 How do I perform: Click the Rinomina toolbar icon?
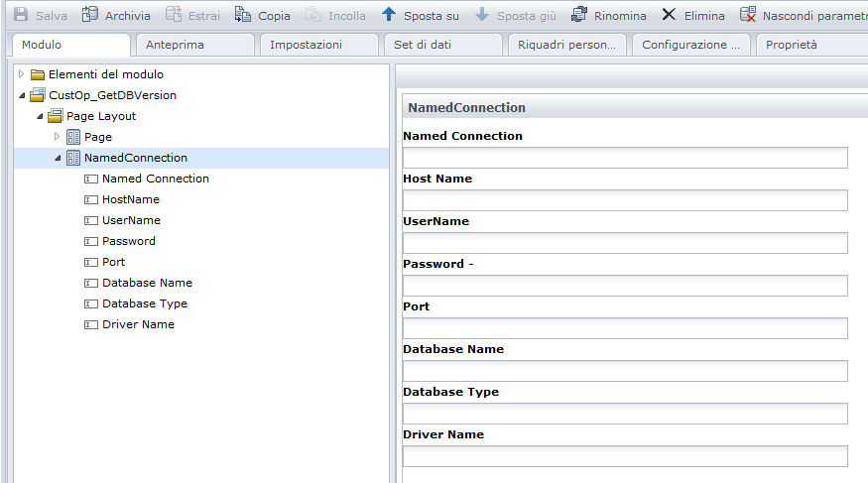pyautogui.click(x=579, y=15)
